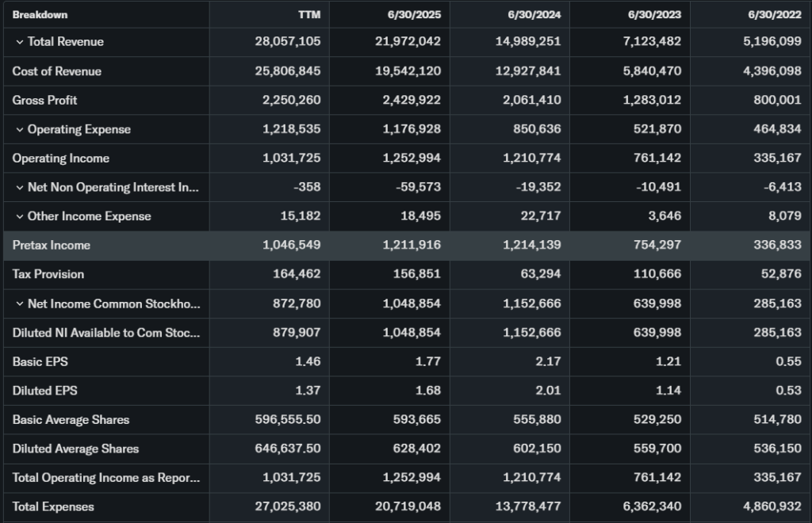Expand Net Income Common Stockholders chevron
This screenshot has height=523, width=812.
[x=19, y=304]
